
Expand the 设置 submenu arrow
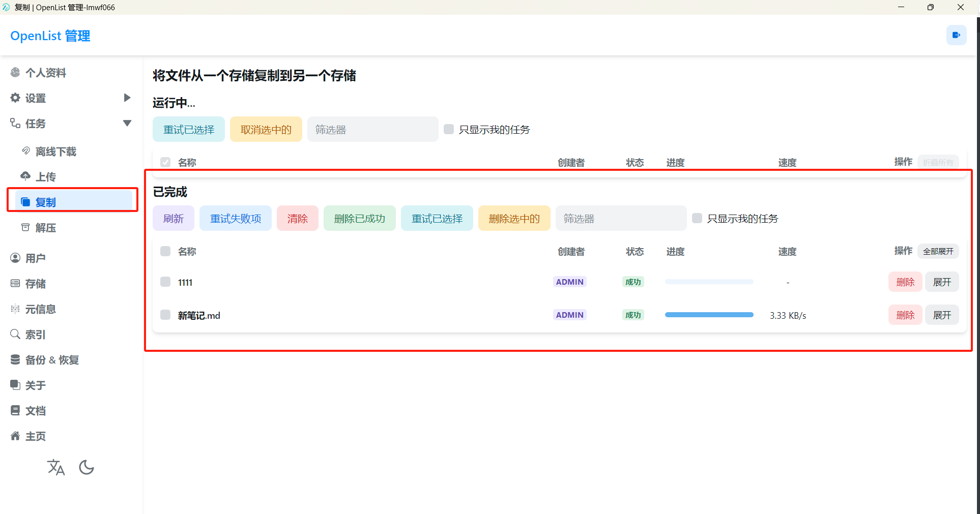click(127, 98)
